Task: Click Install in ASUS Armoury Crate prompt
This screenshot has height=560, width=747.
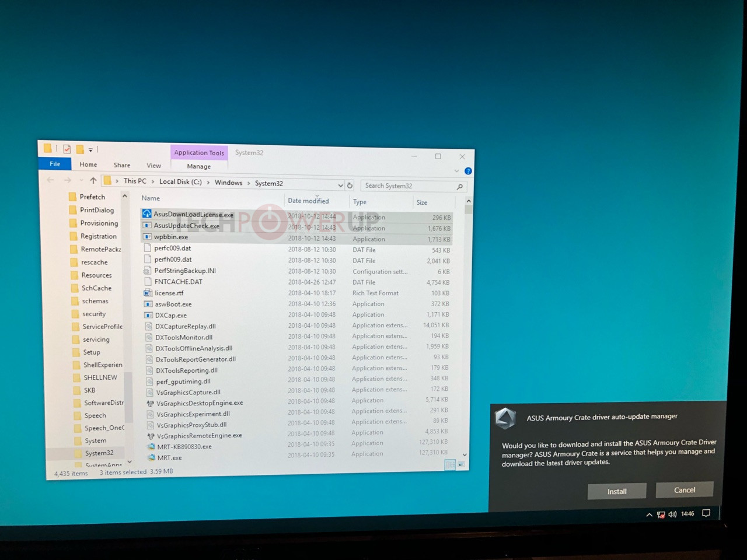Action: coord(617,491)
